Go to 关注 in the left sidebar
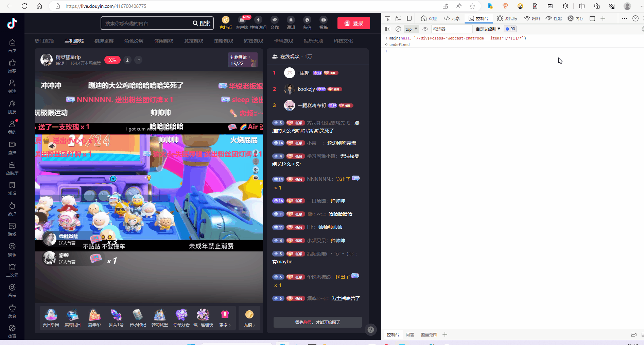644x345 pixels. (x=12, y=86)
